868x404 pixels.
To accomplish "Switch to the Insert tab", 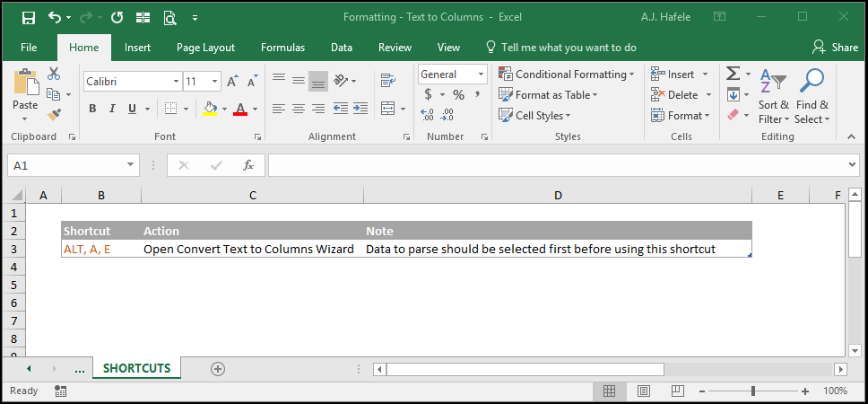I will pos(137,48).
